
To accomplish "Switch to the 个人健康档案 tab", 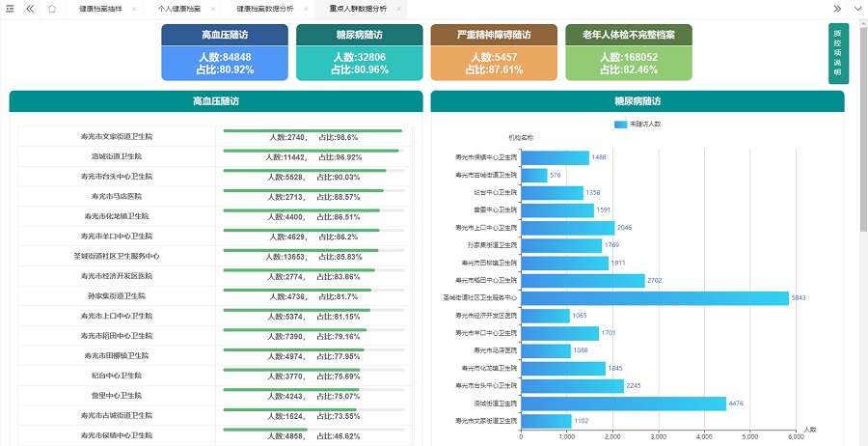I will click(179, 8).
